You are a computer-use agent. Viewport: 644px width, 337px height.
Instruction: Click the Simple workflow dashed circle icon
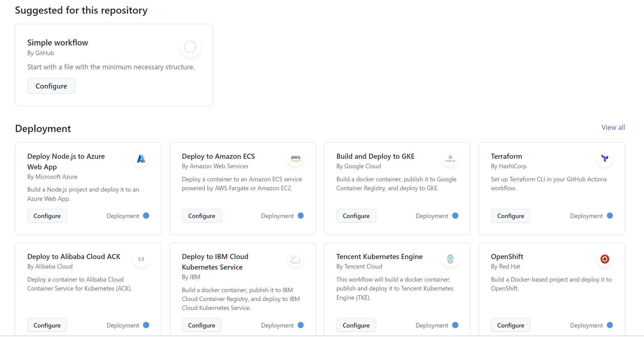pos(190,47)
